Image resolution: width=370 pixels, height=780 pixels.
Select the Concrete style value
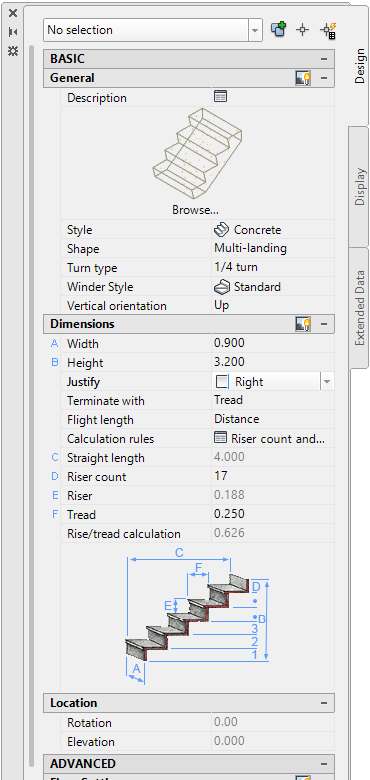257,230
